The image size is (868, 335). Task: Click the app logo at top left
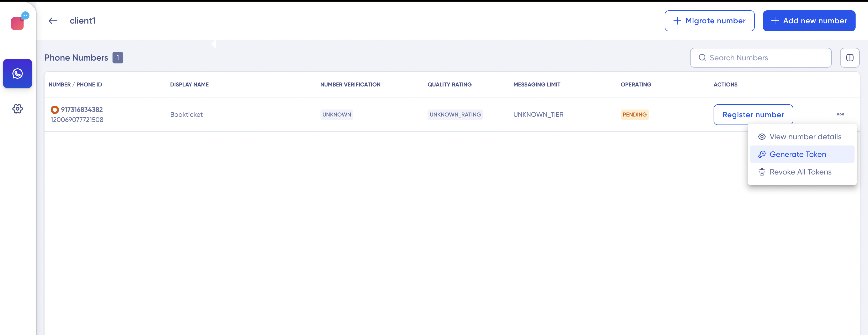(x=18, y=22)
